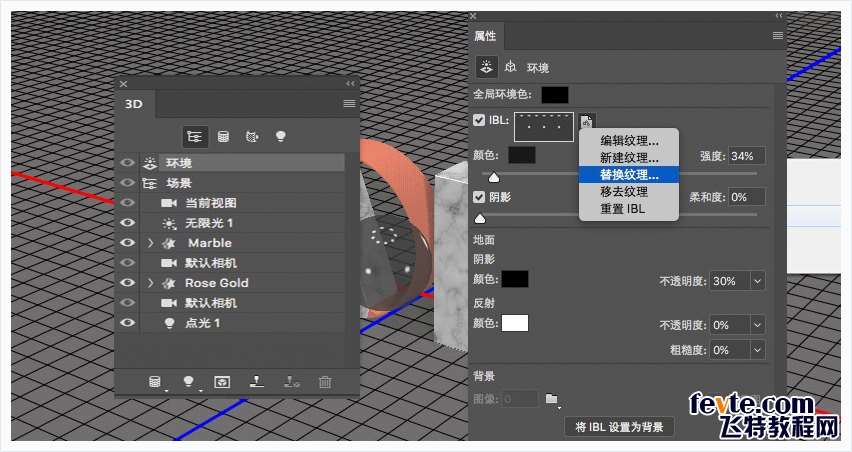Uncheck the IBL checkbox

pyautogui.click(x=479, y=120)
